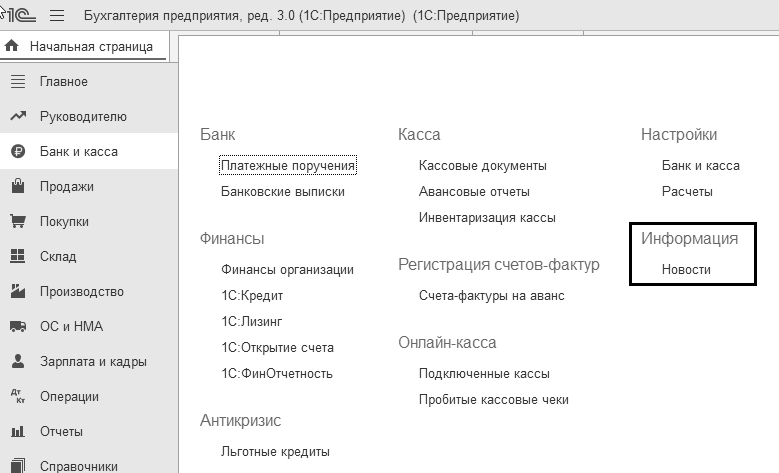The width and height of the screenshot is (779, 473).
Task: Click the 1C logo icon
Action: (21, 15)
